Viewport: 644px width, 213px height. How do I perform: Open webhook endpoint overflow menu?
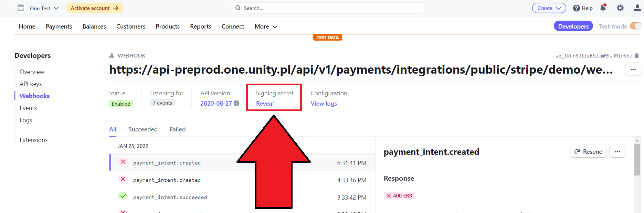tap(633, 69)
